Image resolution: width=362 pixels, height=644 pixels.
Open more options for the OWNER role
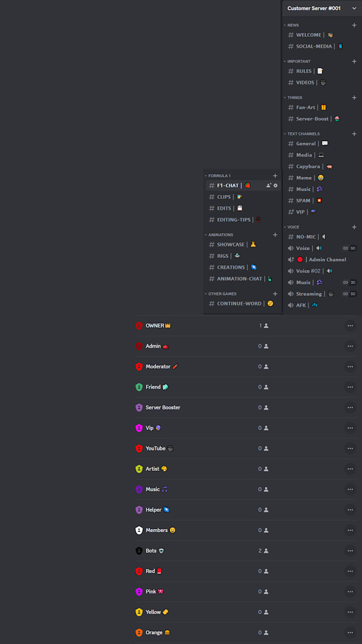tap(350, 325)
